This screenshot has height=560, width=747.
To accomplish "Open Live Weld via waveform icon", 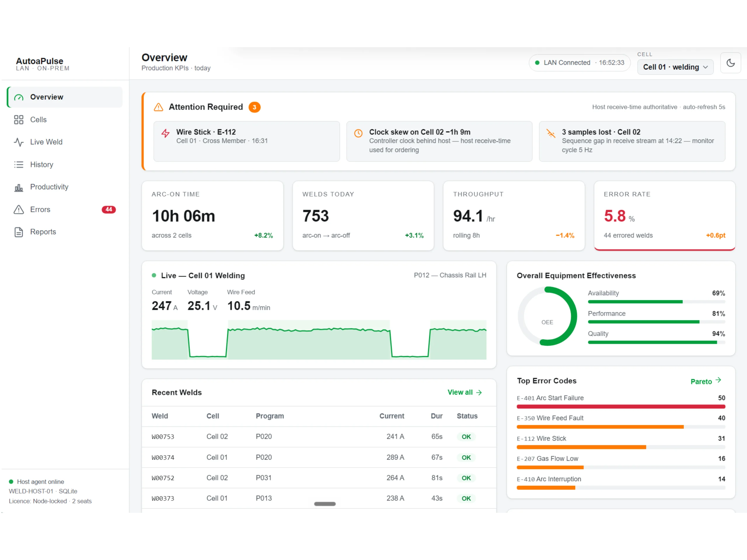I will click(19, 142).
